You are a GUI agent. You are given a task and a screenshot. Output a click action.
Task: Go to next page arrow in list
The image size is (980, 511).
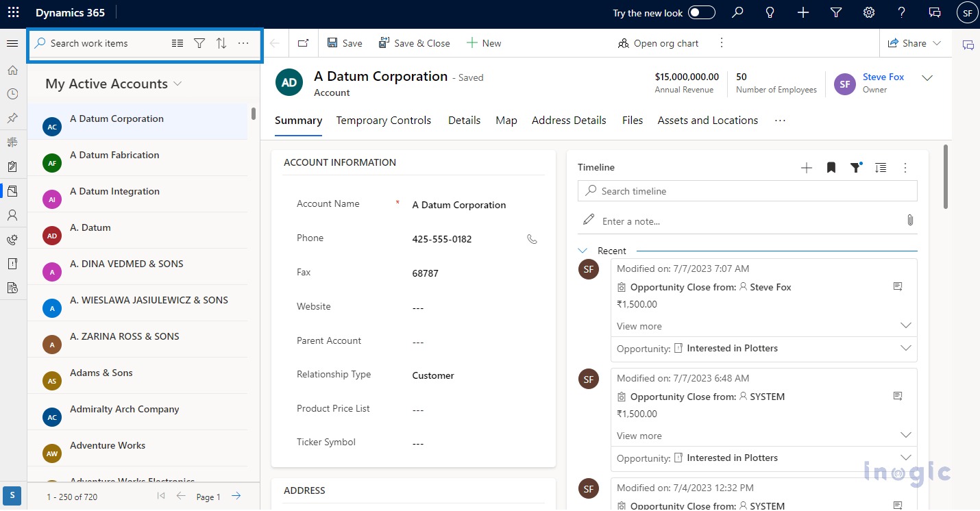click(236, 496)
